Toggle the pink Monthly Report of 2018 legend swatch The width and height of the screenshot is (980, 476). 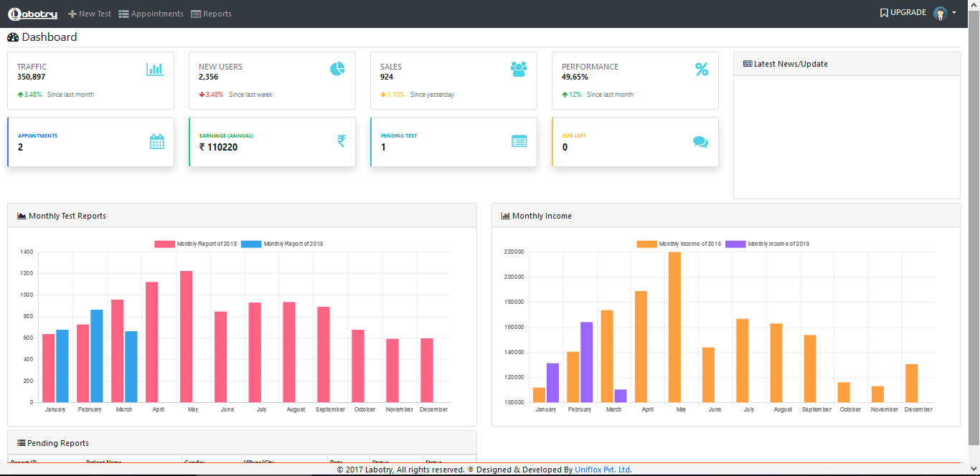165,244
